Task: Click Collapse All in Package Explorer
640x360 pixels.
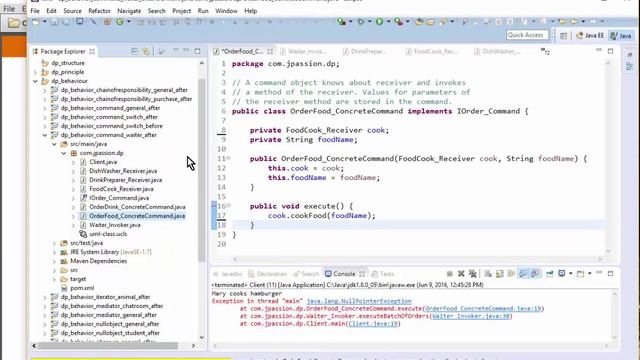Action: coord(134,51)
